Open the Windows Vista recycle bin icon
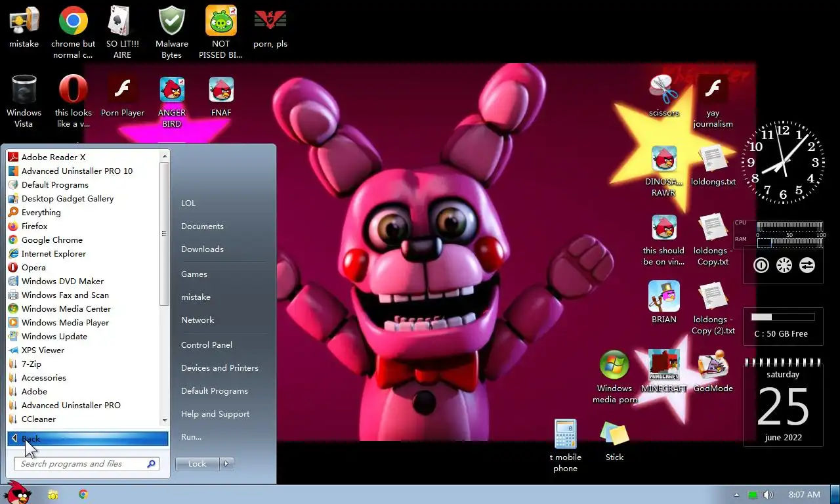 coord(24,102)
